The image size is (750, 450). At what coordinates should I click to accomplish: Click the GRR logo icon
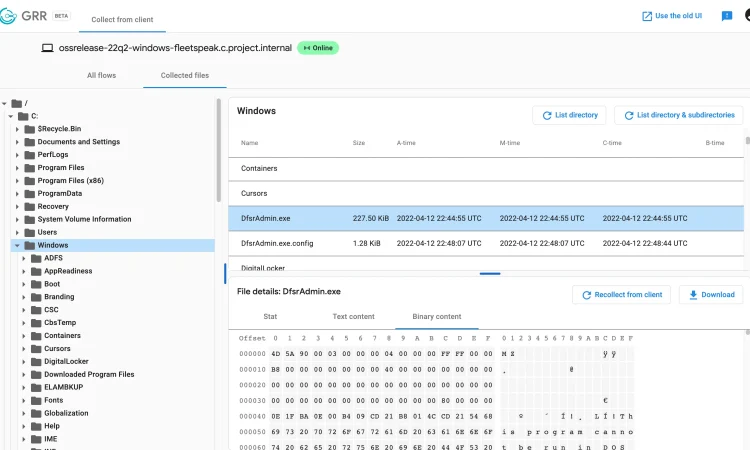pyautogui.click(x=8, y=16)
